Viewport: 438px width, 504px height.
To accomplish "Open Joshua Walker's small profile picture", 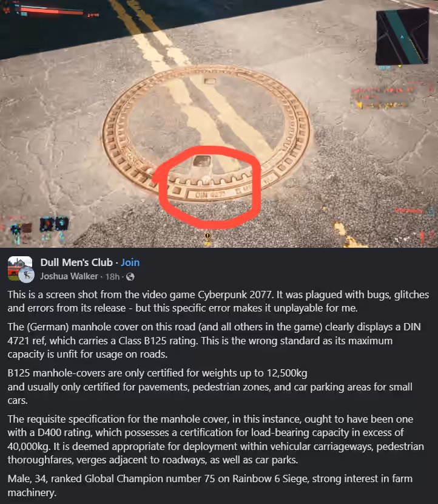I will tap(27, 275).
